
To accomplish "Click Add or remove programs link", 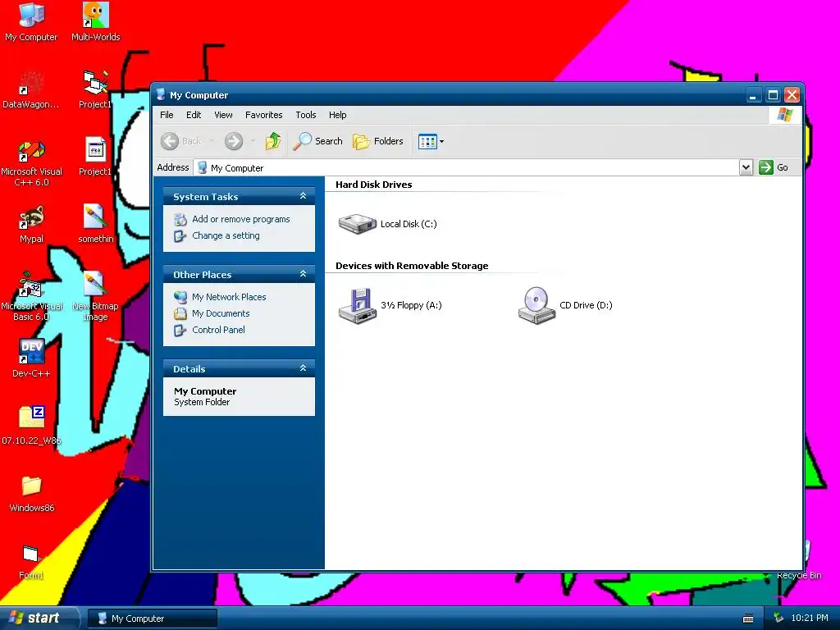I will pos(240,219).
